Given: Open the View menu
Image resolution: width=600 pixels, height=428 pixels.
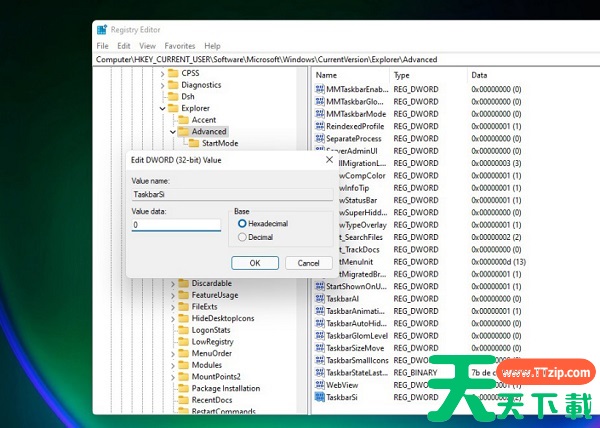Looking at the screenshot, I should pos(147,46).
